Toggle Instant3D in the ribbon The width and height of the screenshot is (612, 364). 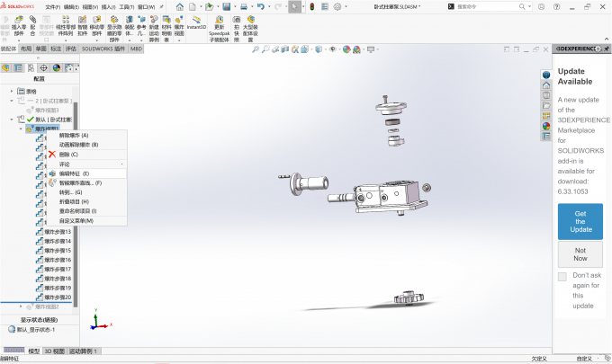coord(196,22)
